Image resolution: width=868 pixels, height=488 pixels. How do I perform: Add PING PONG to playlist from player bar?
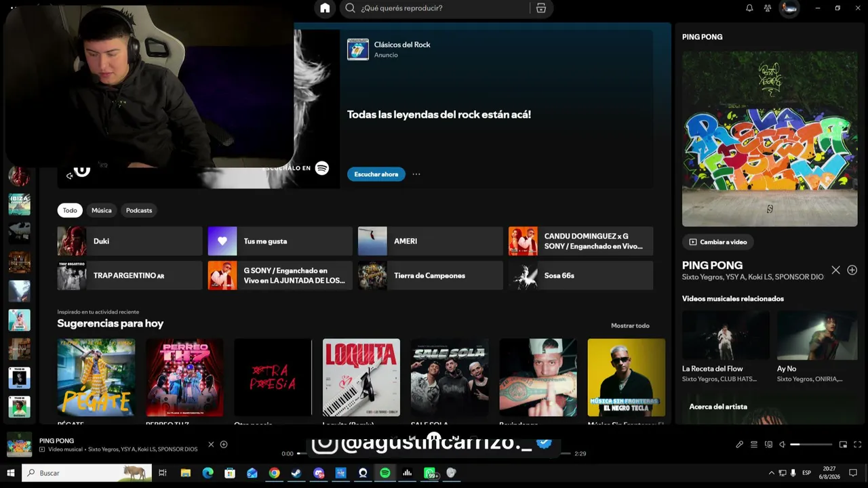tap(224, 445)
